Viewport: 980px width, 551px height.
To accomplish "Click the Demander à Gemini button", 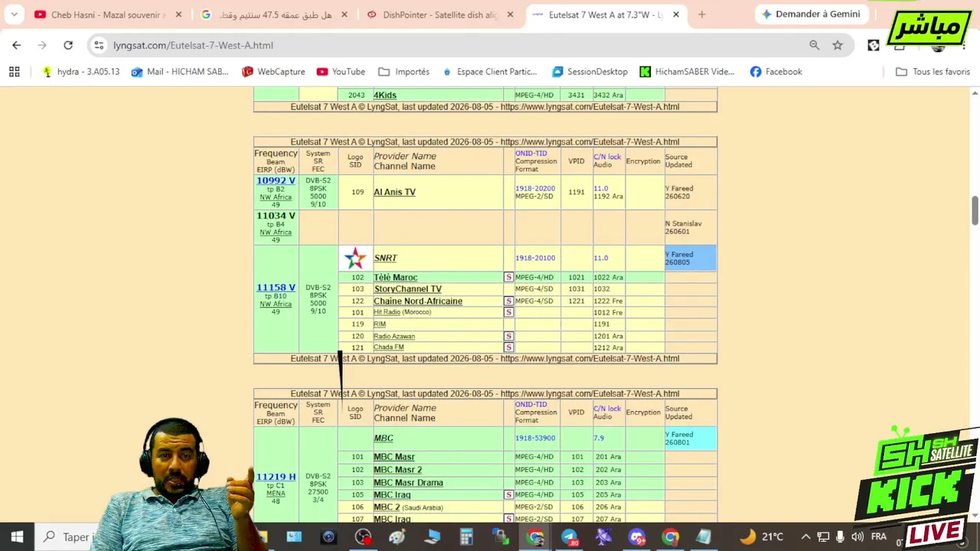I will tap(812, 14).
